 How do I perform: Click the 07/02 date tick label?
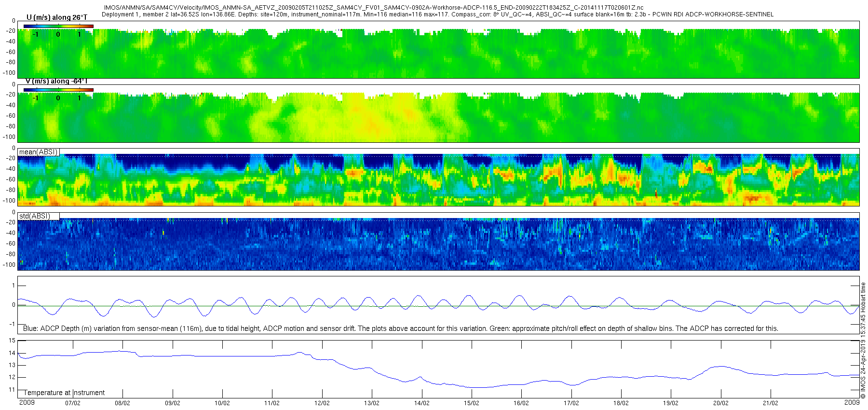(73, 403)
